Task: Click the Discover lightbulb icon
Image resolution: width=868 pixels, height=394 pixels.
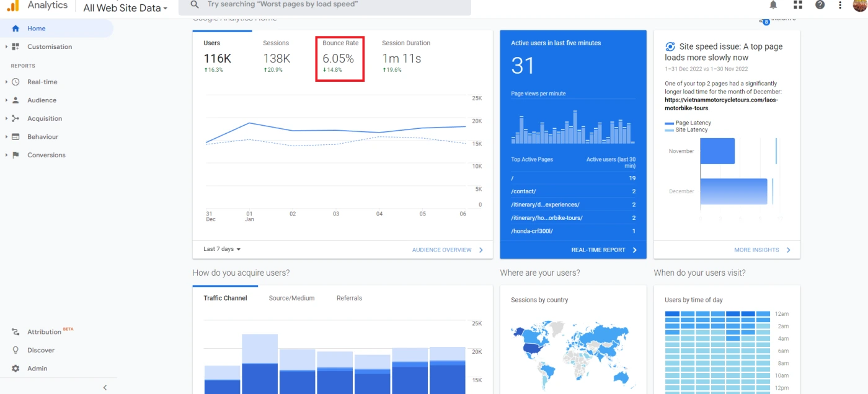Action: coord(16,350)
